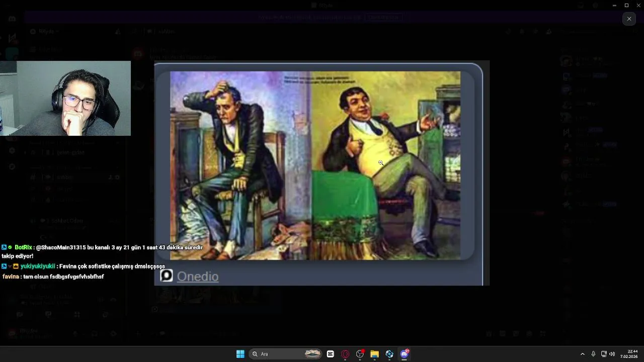Switch to Discord from the taskbar
The height and width of the screenshot is (362, 644).
click(405, 354)
